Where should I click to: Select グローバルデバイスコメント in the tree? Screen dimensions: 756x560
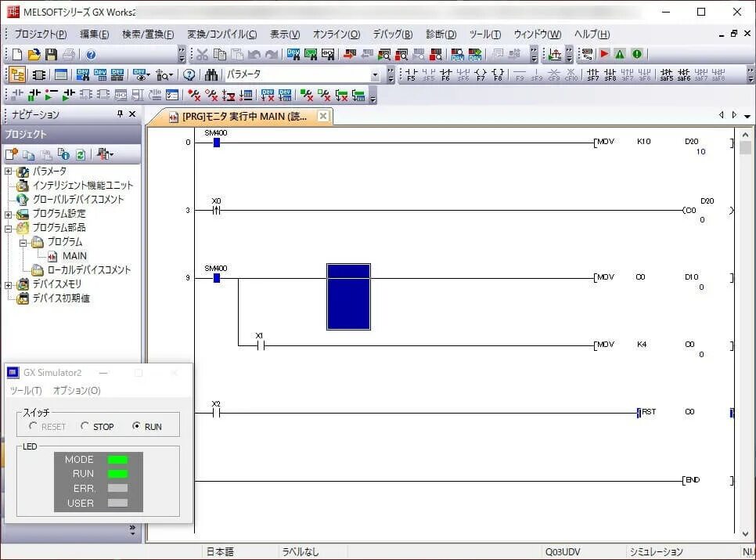78,200
